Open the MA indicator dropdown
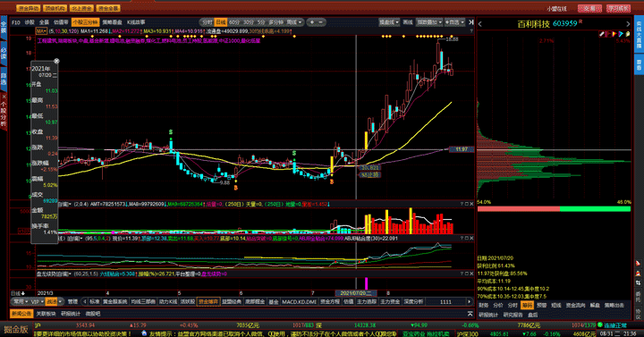644x337 pixels. click(40, 31)
